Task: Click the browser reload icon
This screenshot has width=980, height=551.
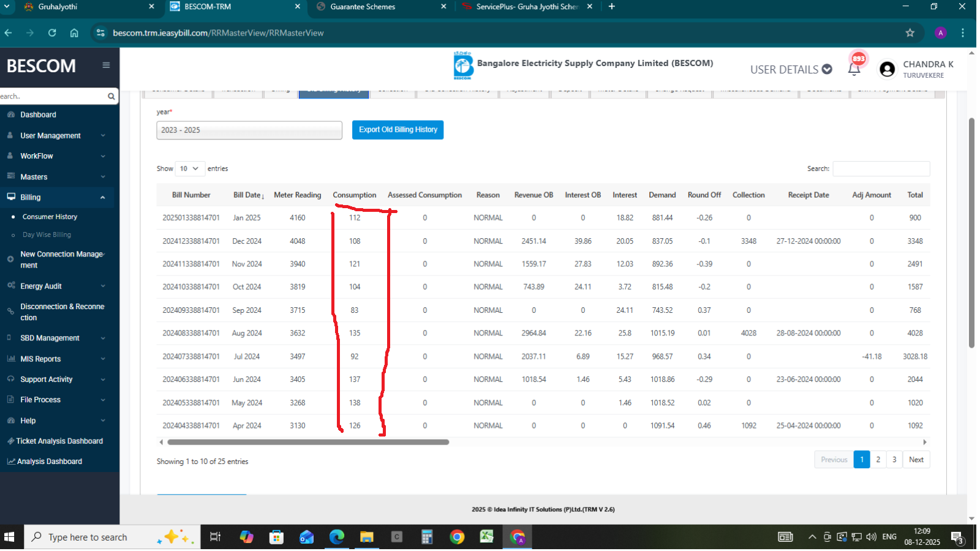Action: point(52,33)
